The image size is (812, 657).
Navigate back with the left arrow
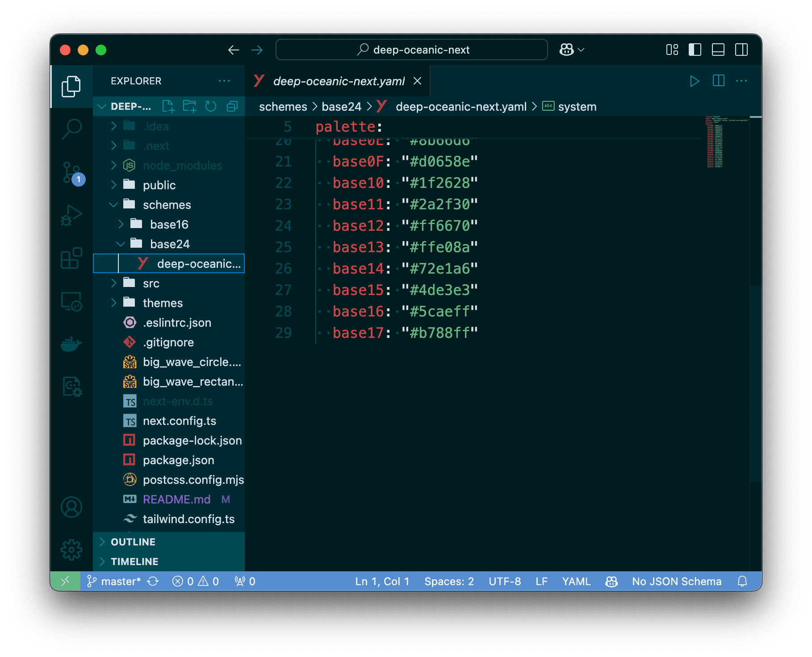pyautogui.click(x=234, y=50)
